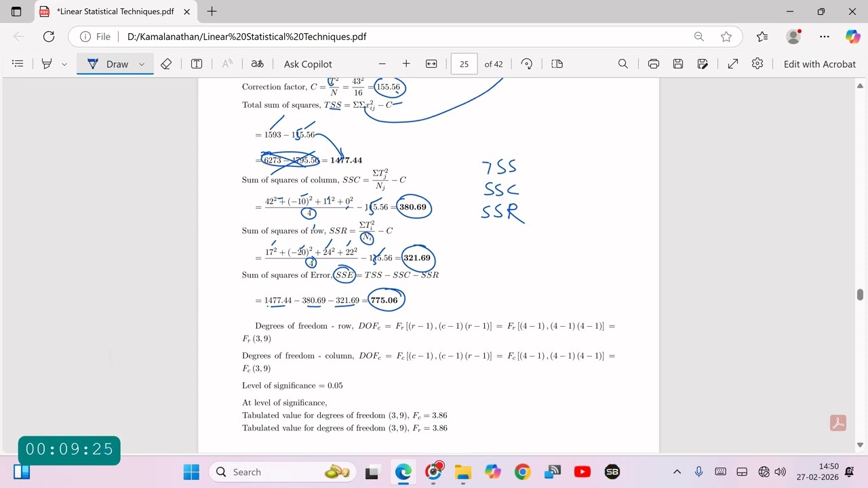Open Google Chrome from the taskbar
Viewport: 868px width, 488px height.
tap(522, 472)
